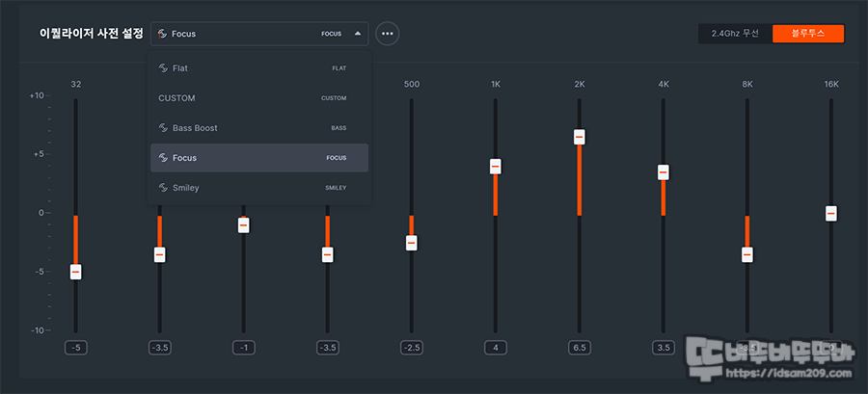Pick the highlighted Focus preset entry
The width and height of the screenshot is (868, 394).
(259, 158)
